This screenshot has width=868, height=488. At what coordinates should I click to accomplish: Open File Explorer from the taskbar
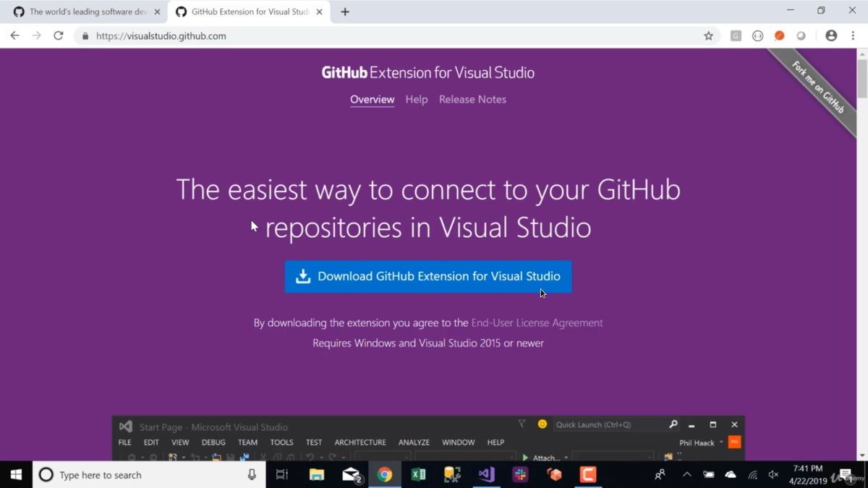tap(317, 475)
